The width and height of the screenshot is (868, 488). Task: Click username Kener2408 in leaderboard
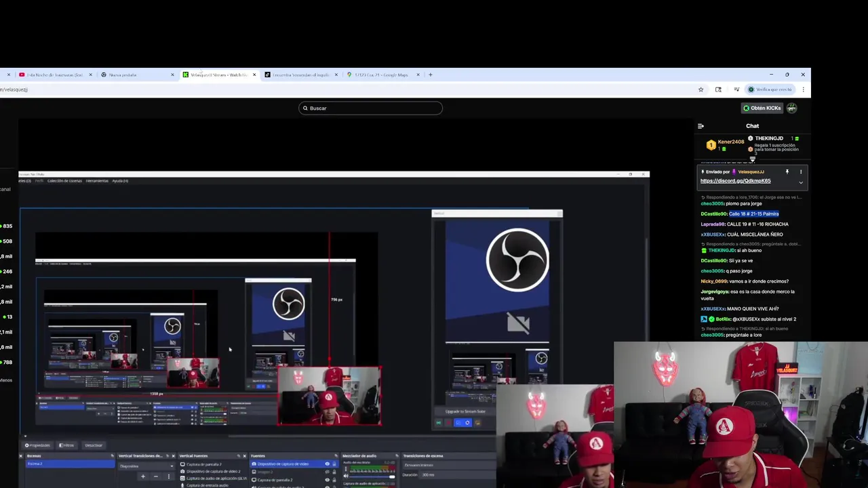click(731, 142)
